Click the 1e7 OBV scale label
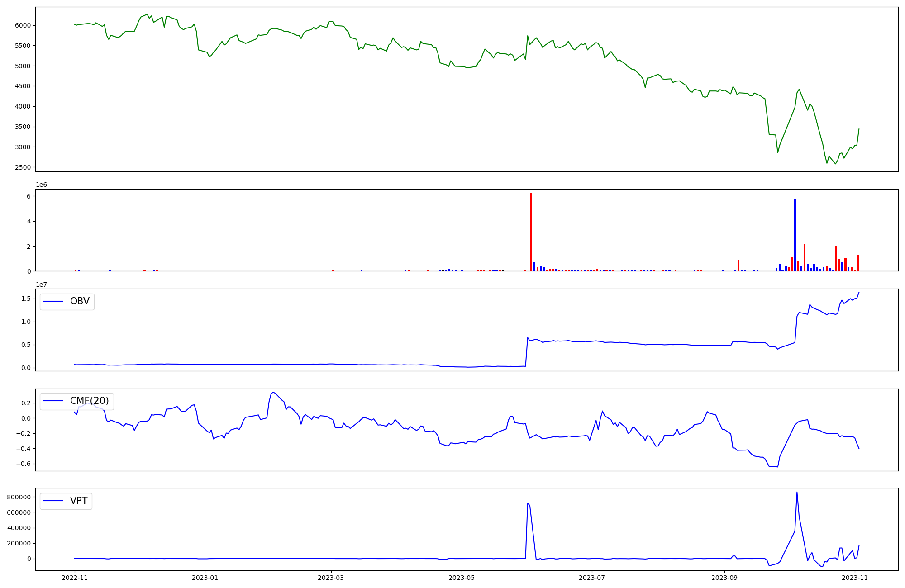 pyautogui.click(x=41, y=285)
